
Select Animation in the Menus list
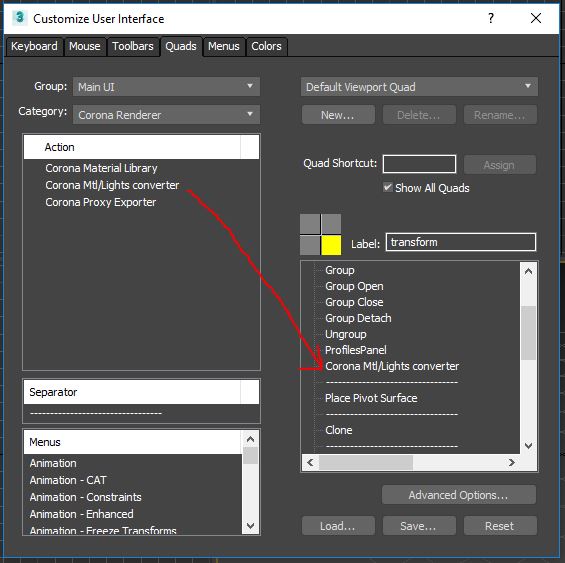(53, 463)
